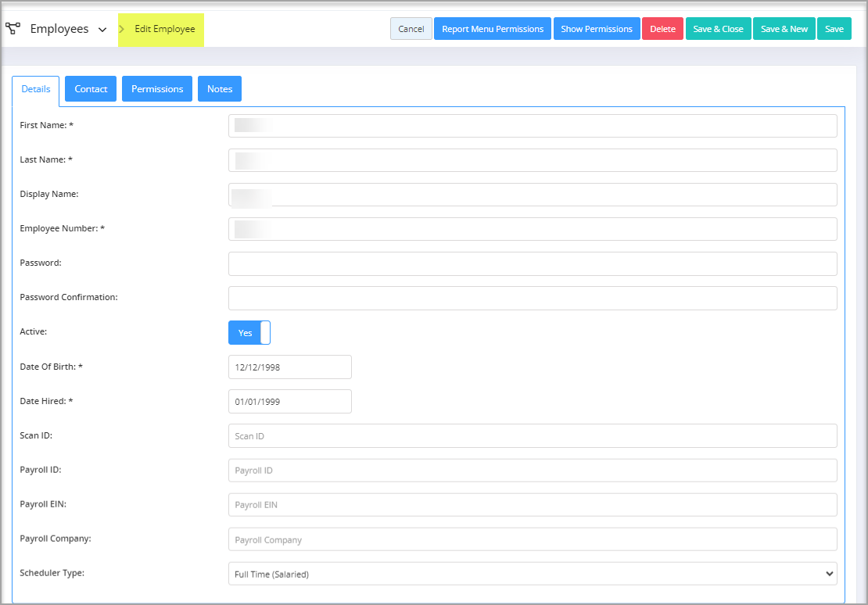This screenshot has height=605, width=868.
Task: Edit the Date Hired field
Action: pyautogui.click(x=290, y=401)
